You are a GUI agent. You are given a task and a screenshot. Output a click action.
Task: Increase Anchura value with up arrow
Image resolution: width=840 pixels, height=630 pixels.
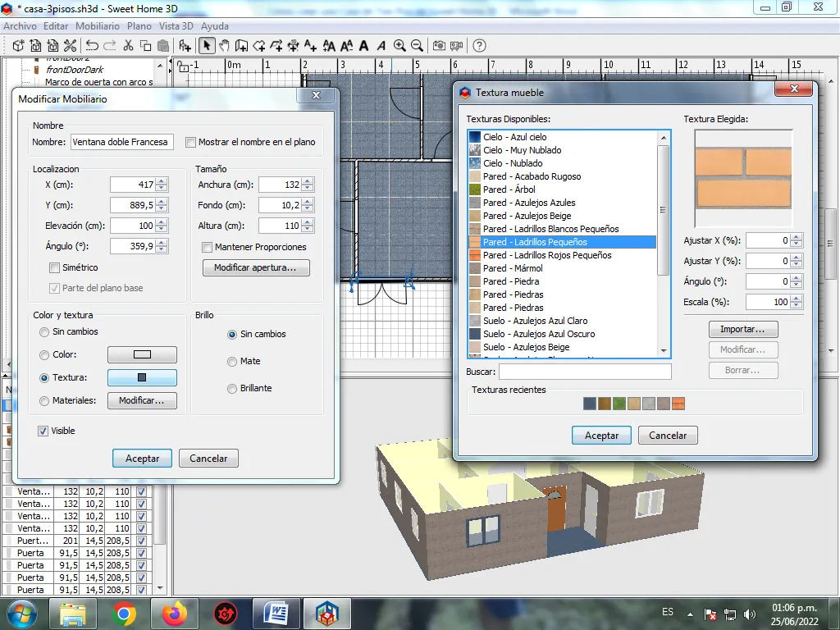pos(308,181)
